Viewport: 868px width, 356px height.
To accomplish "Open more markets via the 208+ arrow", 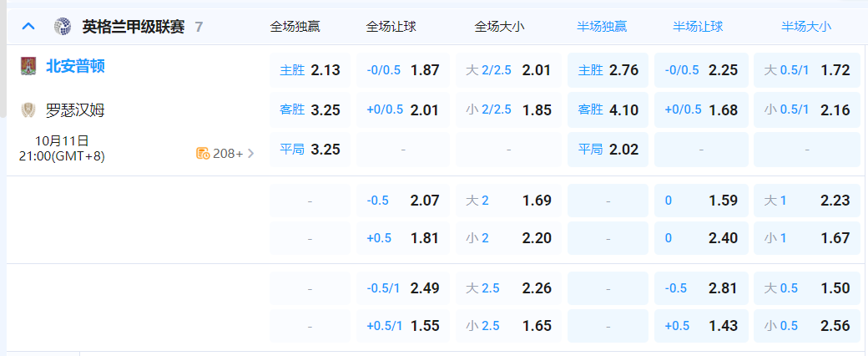I will click(x=251, y=153).
